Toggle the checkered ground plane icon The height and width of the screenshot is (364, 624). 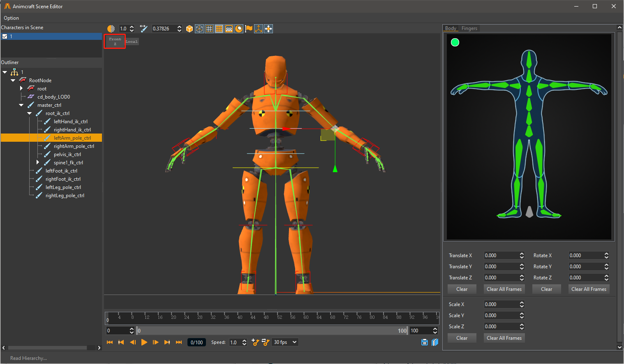click(x=229, y=29)
